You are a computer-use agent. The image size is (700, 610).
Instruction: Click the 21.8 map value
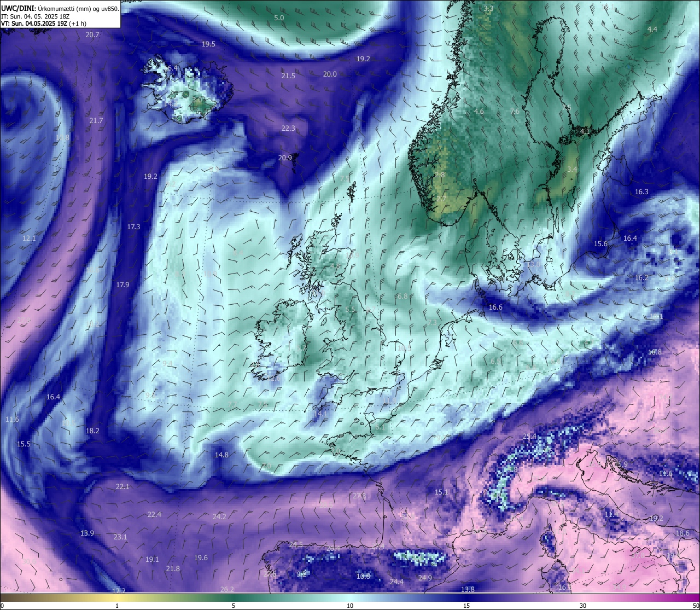coord(173,568)
